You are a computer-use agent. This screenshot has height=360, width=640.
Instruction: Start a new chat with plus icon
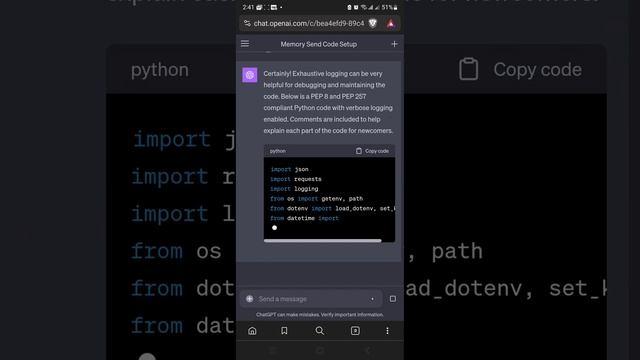point(394,44)
